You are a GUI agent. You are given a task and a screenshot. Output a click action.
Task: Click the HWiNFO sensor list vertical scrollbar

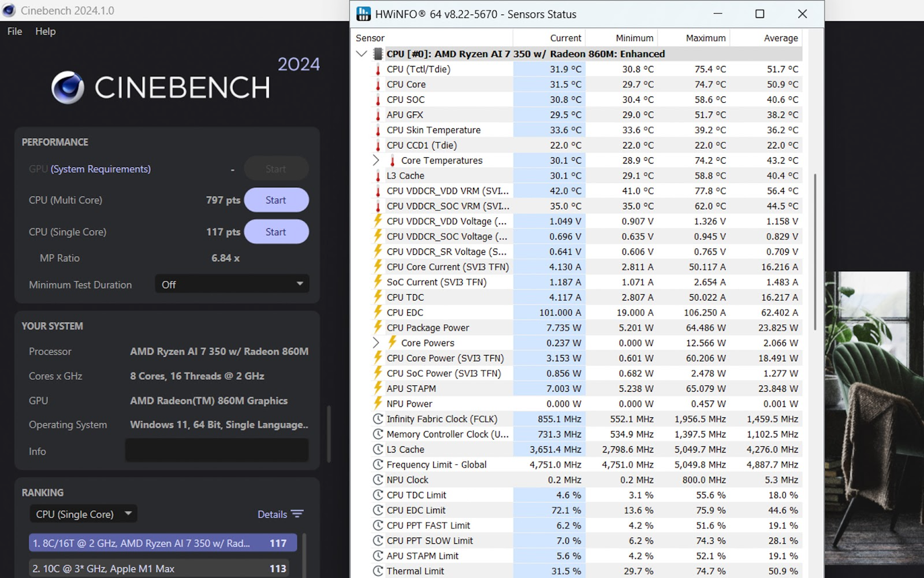(x=815, y=251)
